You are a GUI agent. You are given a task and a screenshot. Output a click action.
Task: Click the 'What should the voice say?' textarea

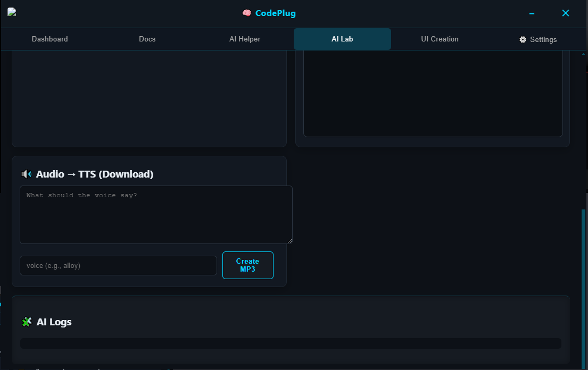[156, 214]
